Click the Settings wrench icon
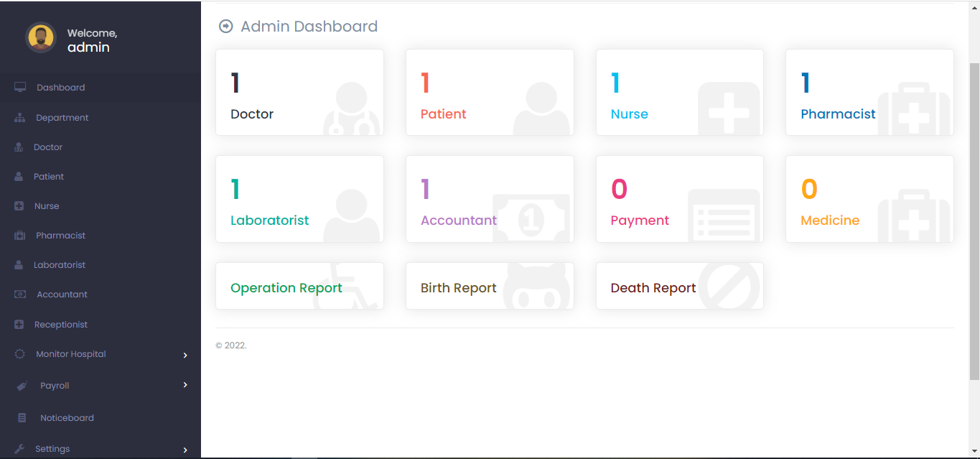This screenshot has width=980, height=459. point(20,449)
